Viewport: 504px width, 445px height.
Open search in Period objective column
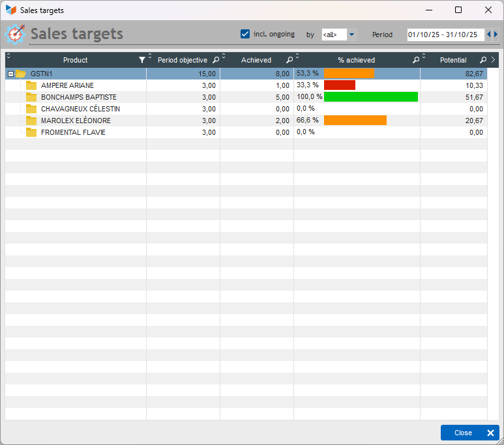pos(216,60)
